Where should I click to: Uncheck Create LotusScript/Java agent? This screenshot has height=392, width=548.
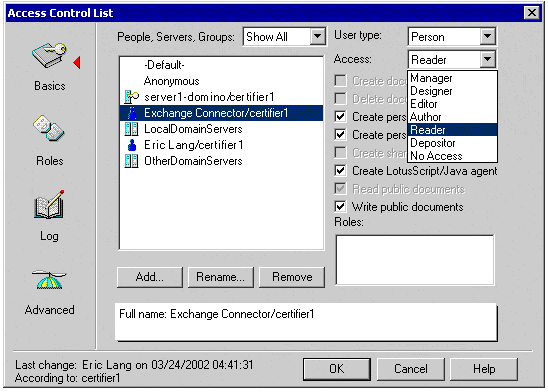[340, 170]
